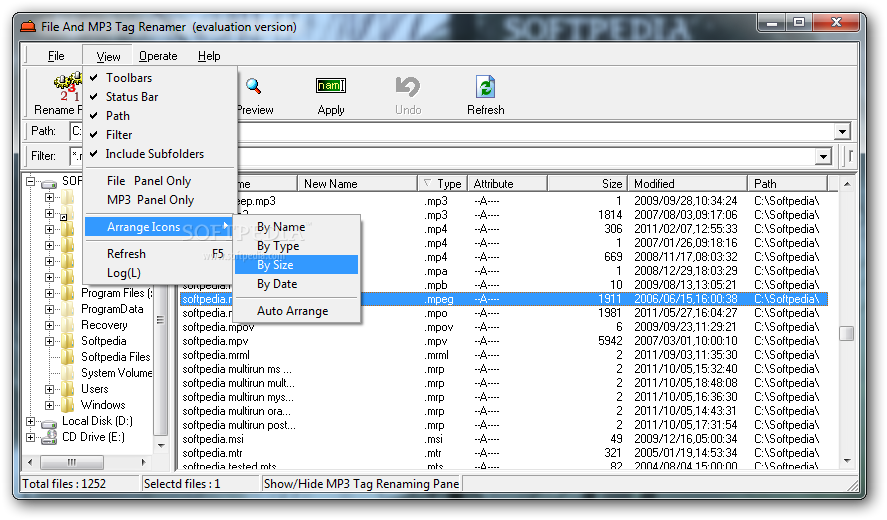The image size is (887, 520).
Task: Expand the Users folder node
Action: pyautogui.click(x=50, y=389)
